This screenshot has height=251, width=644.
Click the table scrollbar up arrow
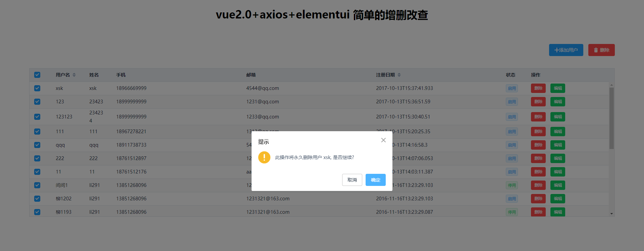(x=611, y=85)
